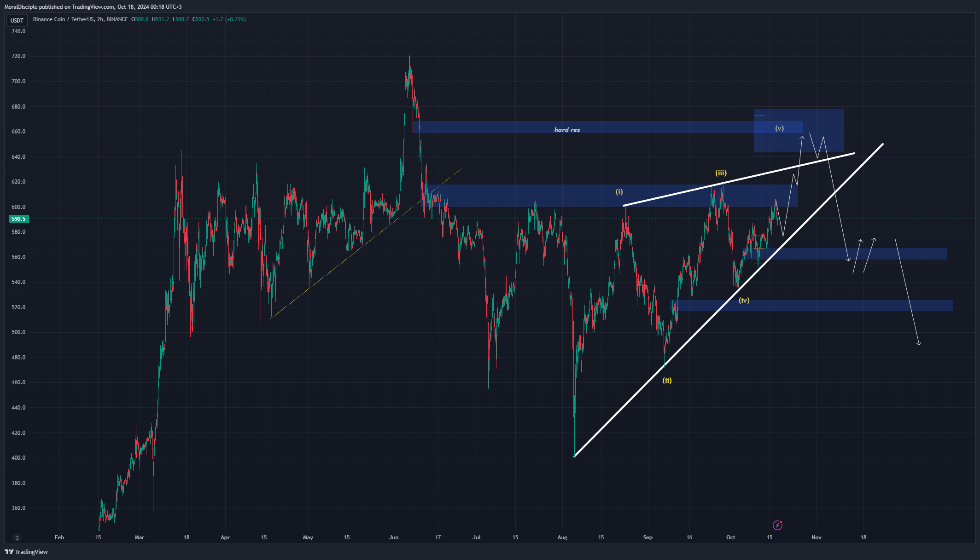Viewport: 980px width, 560px height.
Task: Click the USDT currency button
Action: 17,20
